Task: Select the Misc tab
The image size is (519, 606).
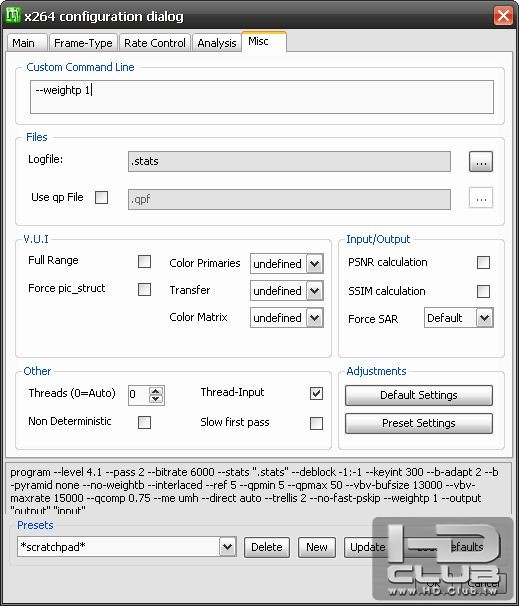Action: [x=264, y=41]
